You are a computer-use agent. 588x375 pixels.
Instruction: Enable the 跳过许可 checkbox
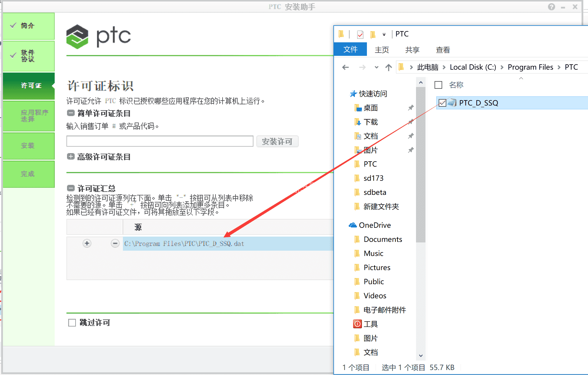click(x=72, y=322)
